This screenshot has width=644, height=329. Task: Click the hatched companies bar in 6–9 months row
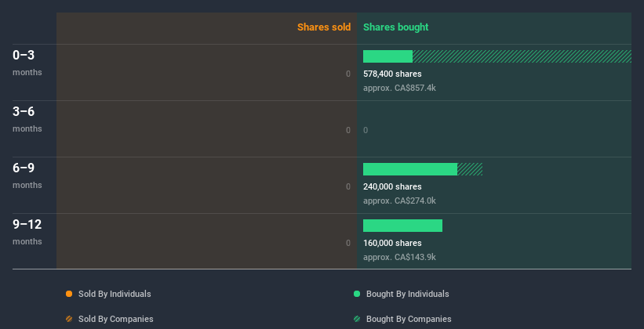(470, 169)
